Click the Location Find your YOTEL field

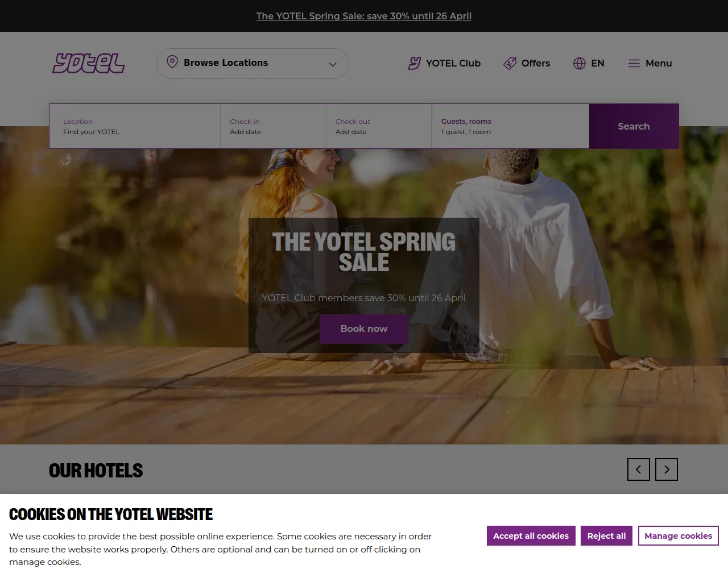(x=135, y=126)
